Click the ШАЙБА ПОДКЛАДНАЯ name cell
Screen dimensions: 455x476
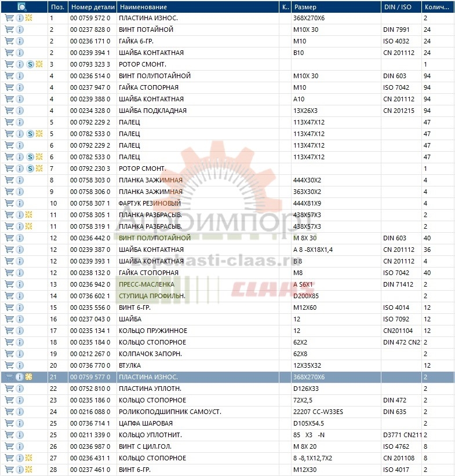[152, 111]
